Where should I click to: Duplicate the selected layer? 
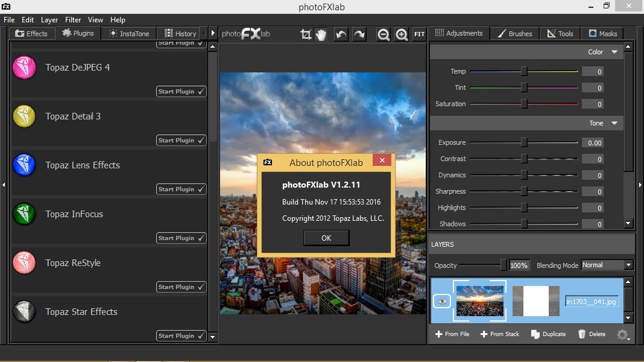pyautogui.click(x=548, y=334)
